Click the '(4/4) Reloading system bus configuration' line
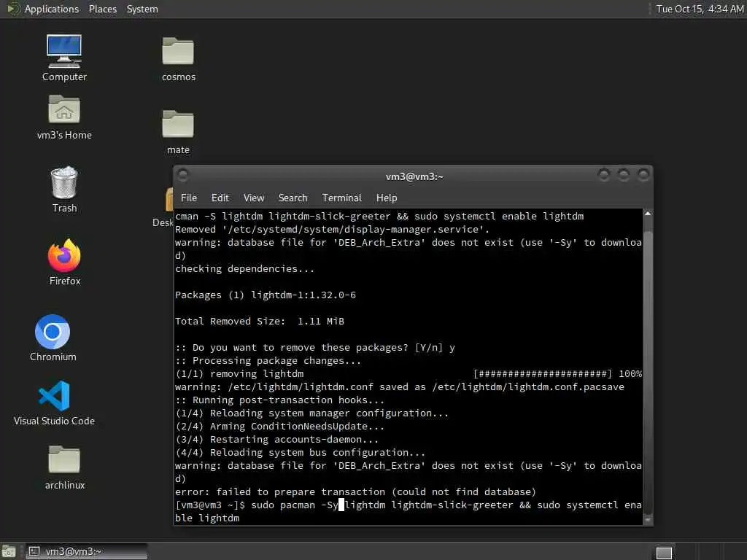 [300, 452]
